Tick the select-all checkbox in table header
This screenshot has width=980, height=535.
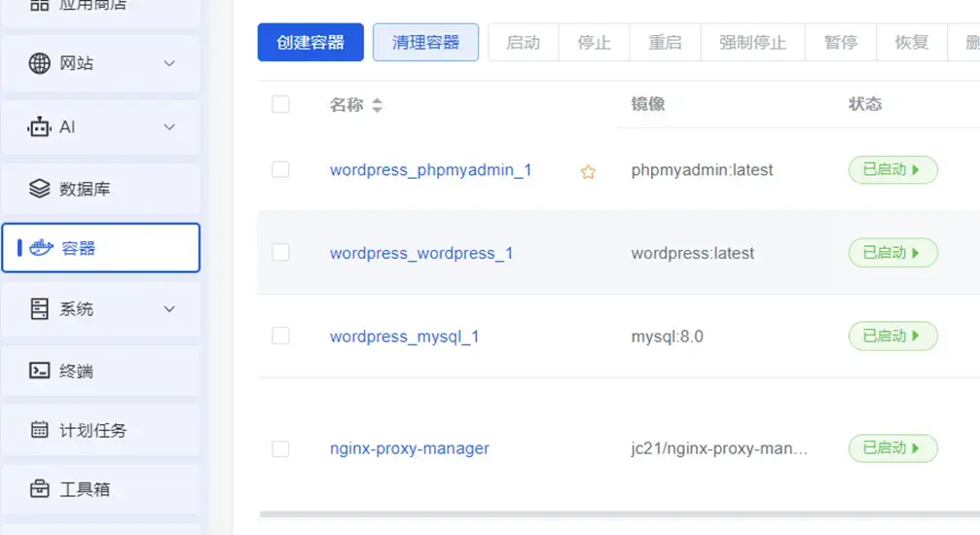coord(280,105)
